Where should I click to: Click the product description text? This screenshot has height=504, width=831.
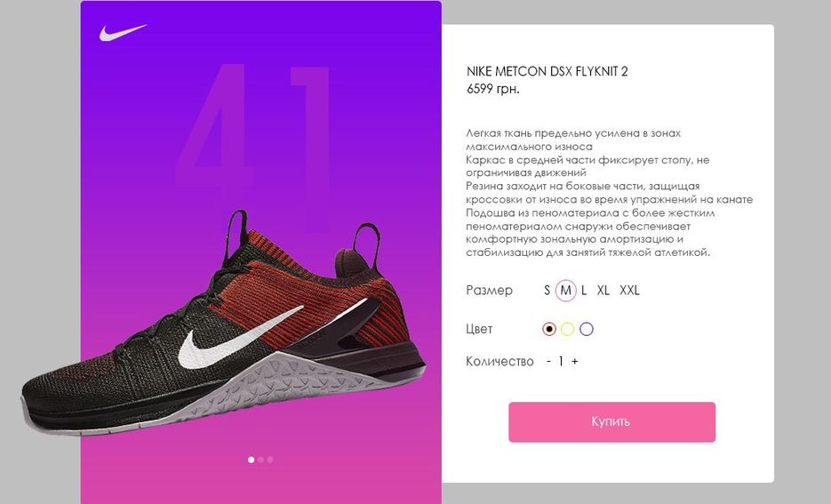point(610,193)
